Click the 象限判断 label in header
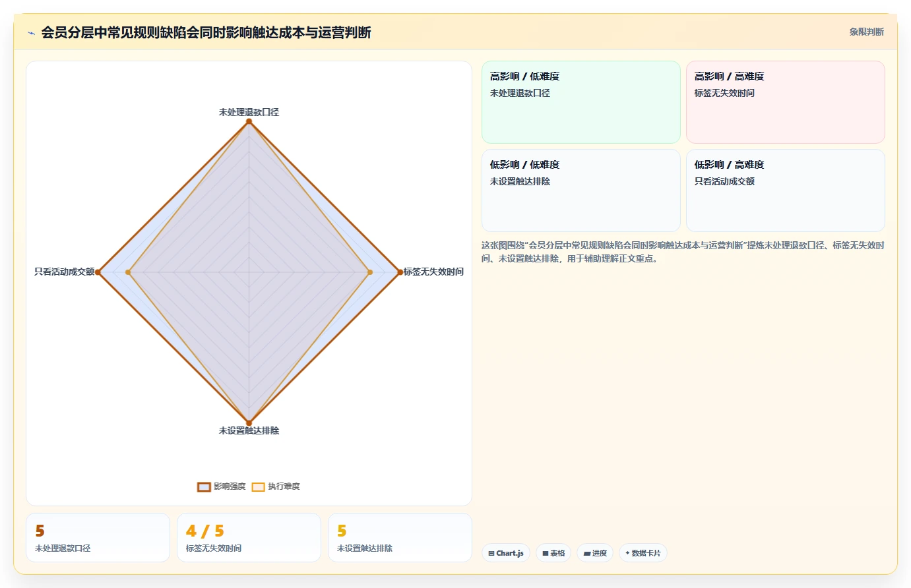The width and height of the screenshot is (911, 588). coord(866,32)
